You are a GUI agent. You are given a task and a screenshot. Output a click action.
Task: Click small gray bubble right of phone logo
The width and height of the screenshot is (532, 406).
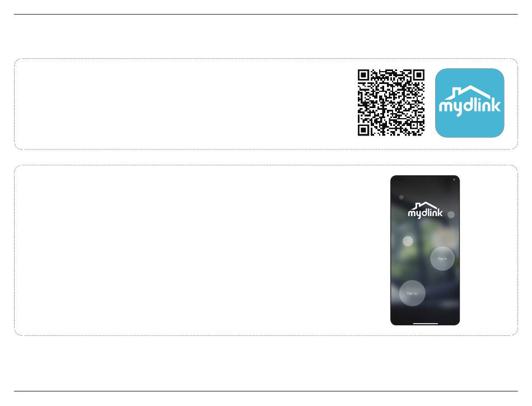point(451,214)
